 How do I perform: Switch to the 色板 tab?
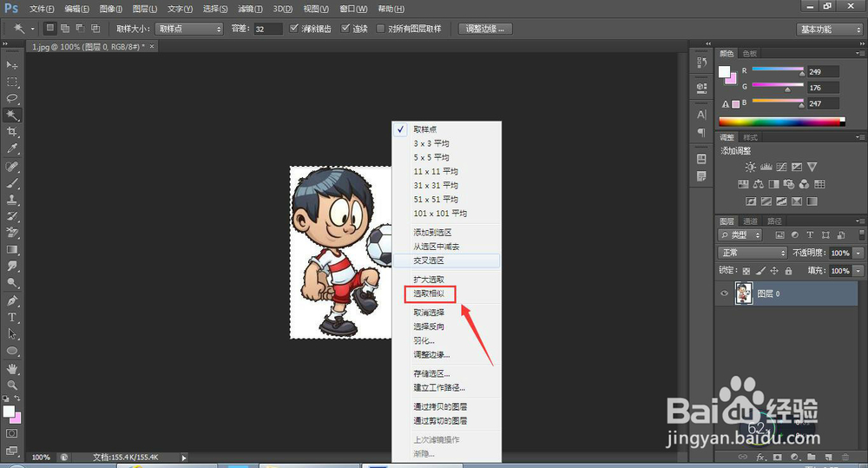(x=750, y=53)
